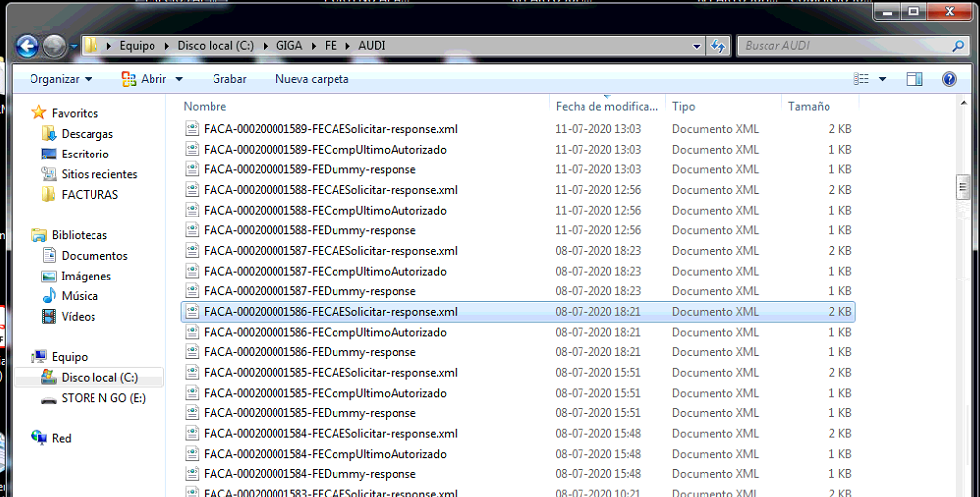Change view using the view icon
This screenshot has height=497, width=980.
[861, 79]
